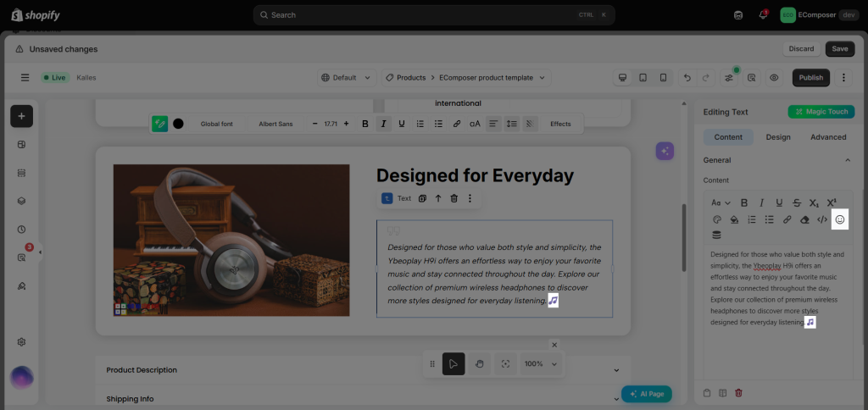Toggle numbered list in Content panel
Image resolution: width=868 pixels, height=410 pixels.
(752, 219)
